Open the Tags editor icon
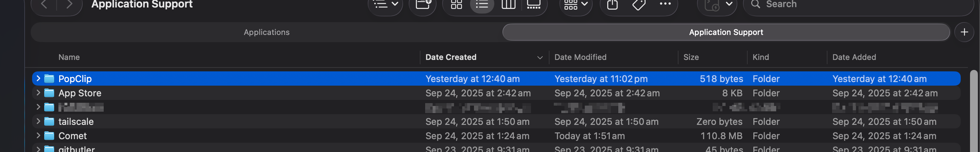Image resolution: width=980 pixels, height=152 pixels. [x=639, y=5]
